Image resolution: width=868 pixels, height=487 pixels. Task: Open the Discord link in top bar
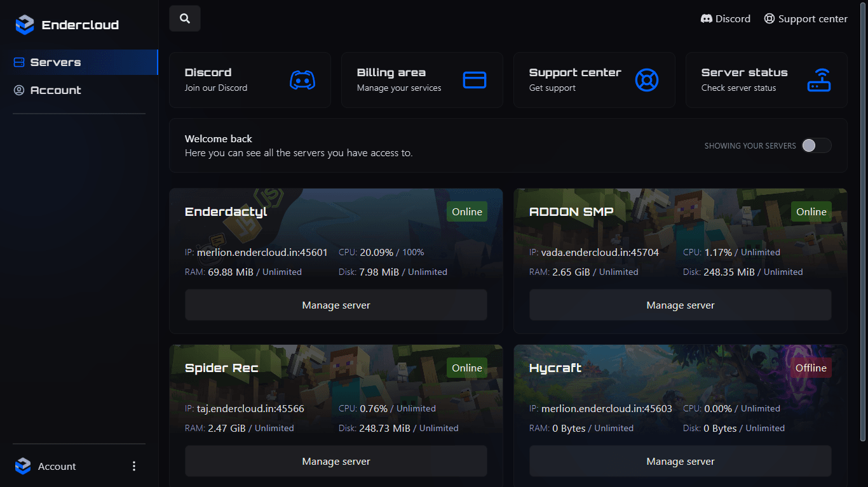click(x=725, y=19)
